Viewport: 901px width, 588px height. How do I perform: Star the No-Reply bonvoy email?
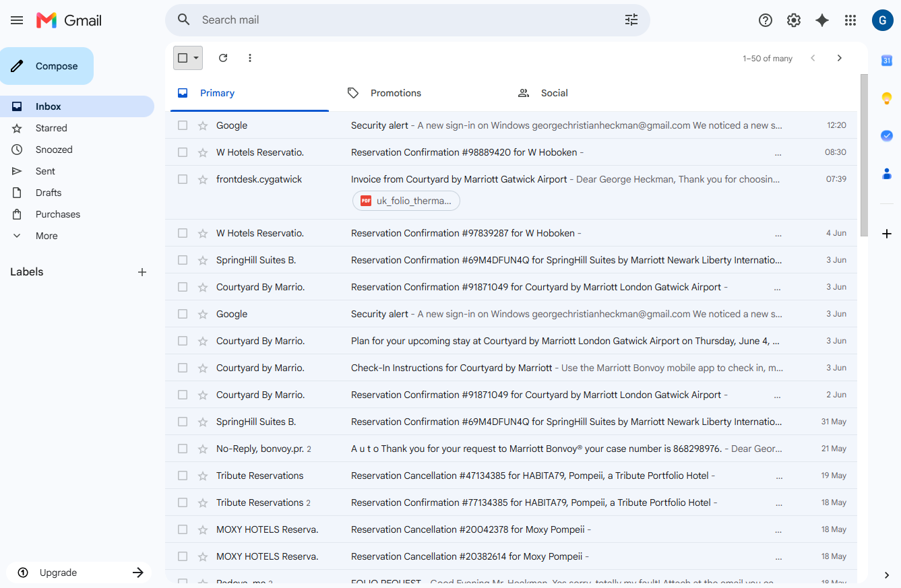(x=203, y=449)
